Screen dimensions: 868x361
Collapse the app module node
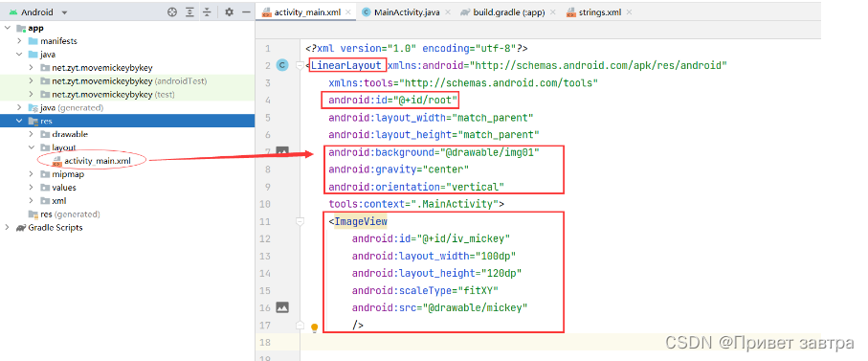(x=7, y=28)
